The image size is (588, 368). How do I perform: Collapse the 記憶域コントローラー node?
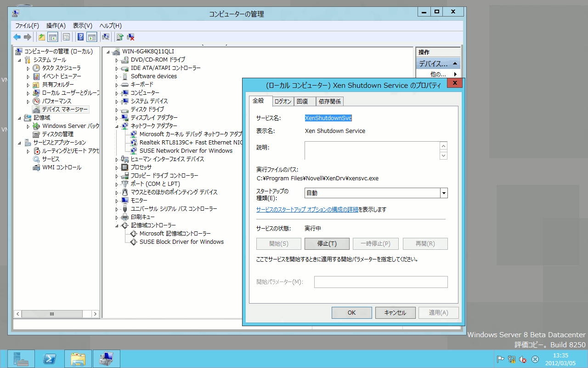[x=117, y=225]
